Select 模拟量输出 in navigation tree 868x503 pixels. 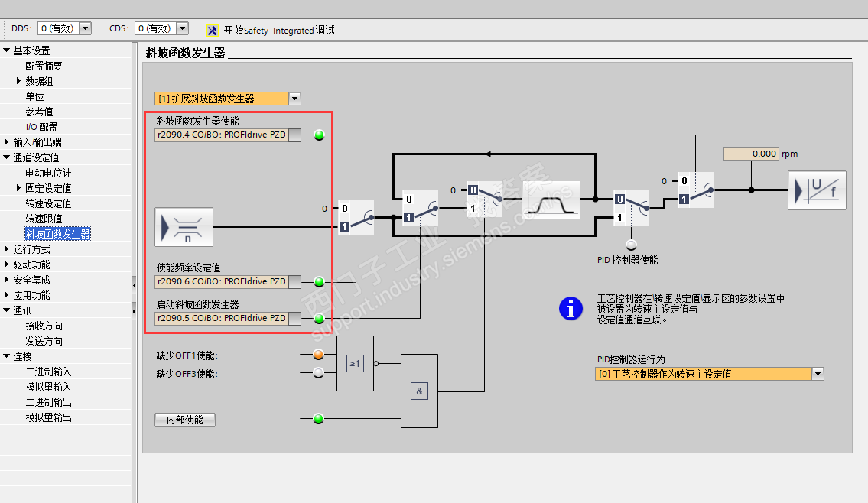pyautogui.click(x=48, y=417)
